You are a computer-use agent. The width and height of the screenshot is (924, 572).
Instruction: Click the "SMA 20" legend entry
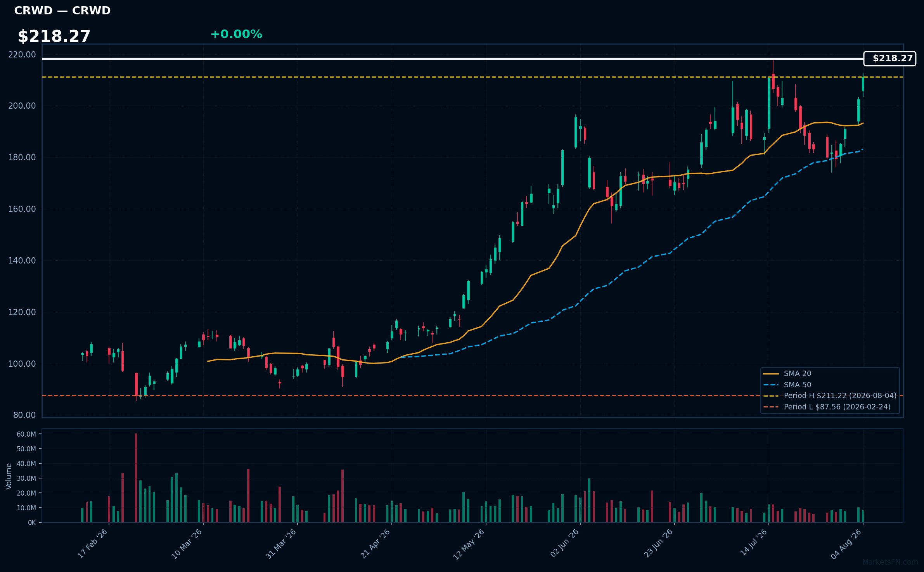pos(787,374)
